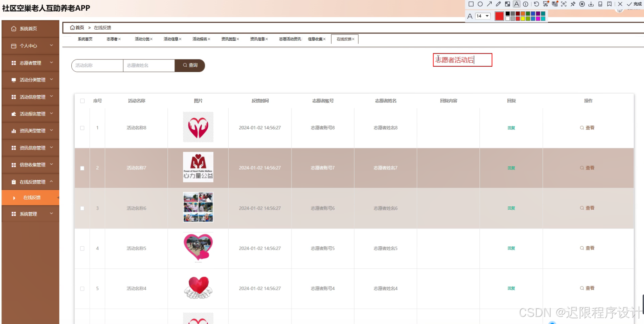Expand the 个人中心 sidebar menu

pyautogui.click(x=30, y=46)
